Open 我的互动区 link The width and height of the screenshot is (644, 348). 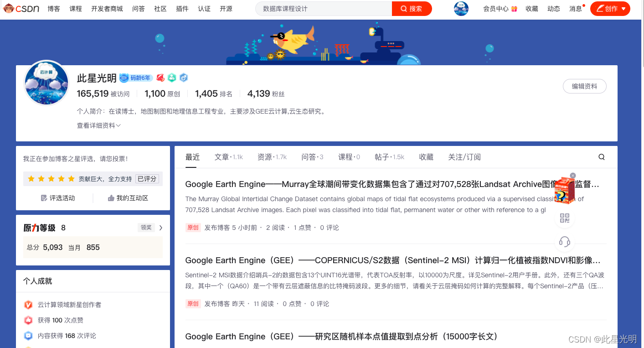(x=128, y=198)
